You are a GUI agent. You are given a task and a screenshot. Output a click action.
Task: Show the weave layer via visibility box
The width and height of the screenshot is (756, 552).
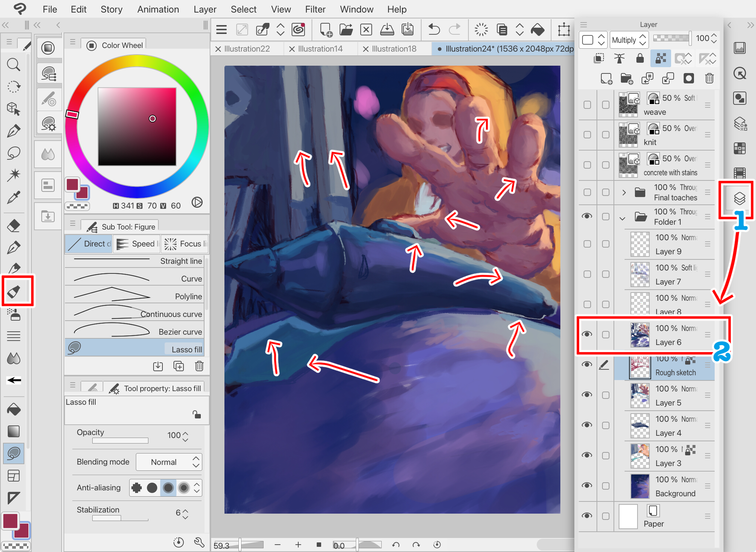[x=587, y=105]
